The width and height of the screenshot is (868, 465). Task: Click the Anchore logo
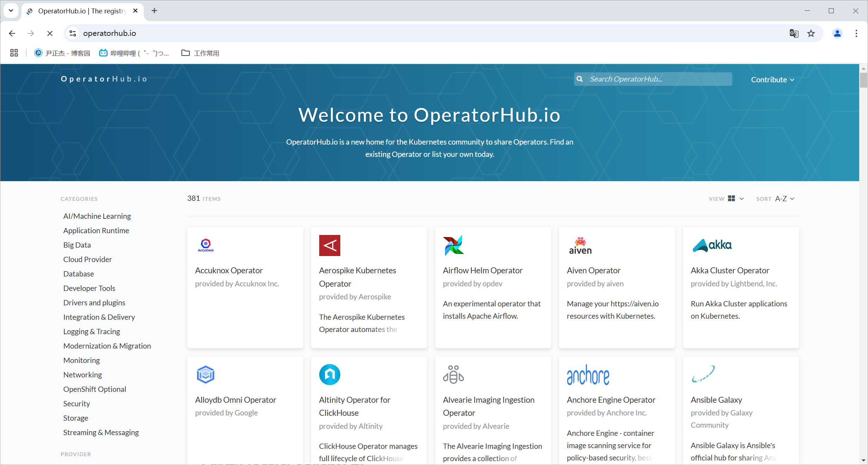click(x=588, y=375)
